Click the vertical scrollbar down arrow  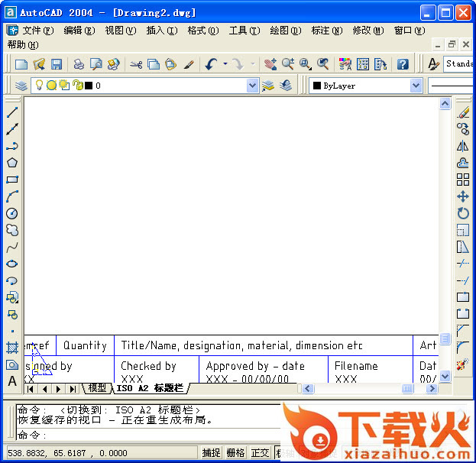point(445,377)
